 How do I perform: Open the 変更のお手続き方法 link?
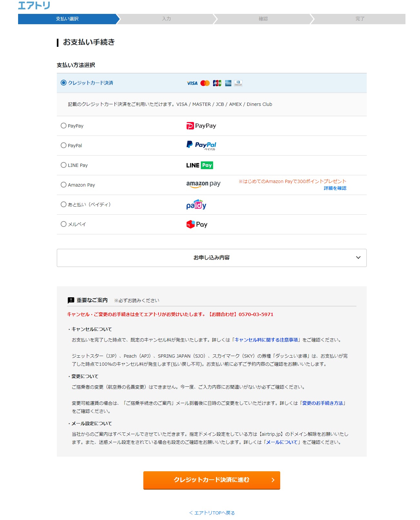[x=323, y=403]
